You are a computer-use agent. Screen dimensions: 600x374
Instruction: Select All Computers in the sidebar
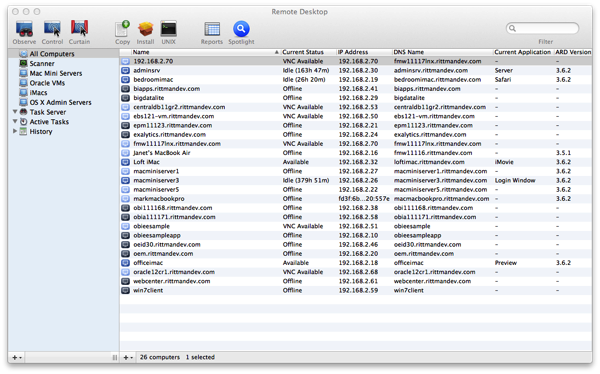pyautogui.click(x=52, y=54)
